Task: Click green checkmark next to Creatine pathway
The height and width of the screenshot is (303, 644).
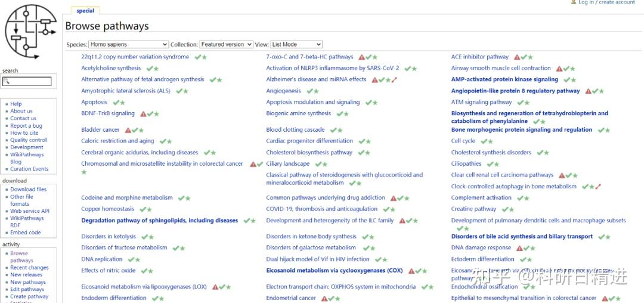Action: 504,209
